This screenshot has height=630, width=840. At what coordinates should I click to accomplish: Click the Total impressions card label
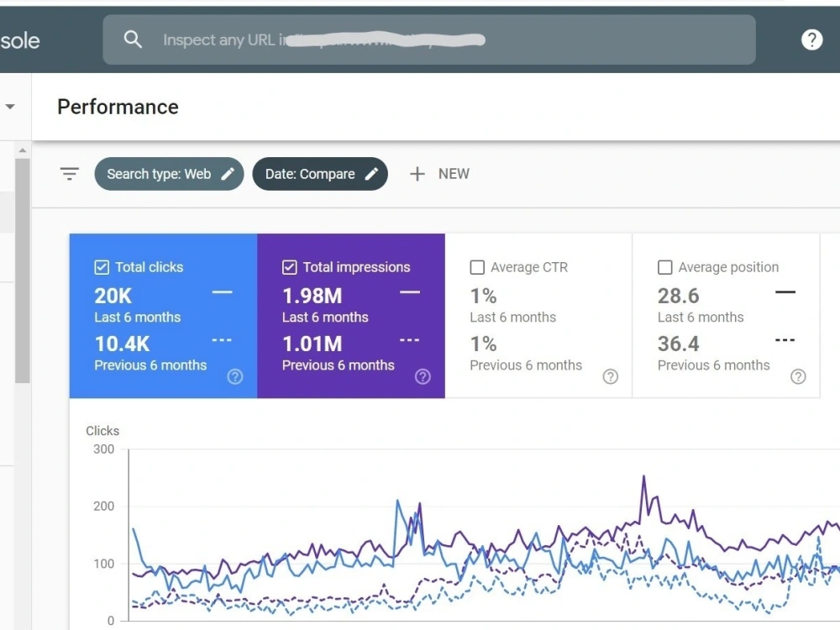(x=357, y=267)
